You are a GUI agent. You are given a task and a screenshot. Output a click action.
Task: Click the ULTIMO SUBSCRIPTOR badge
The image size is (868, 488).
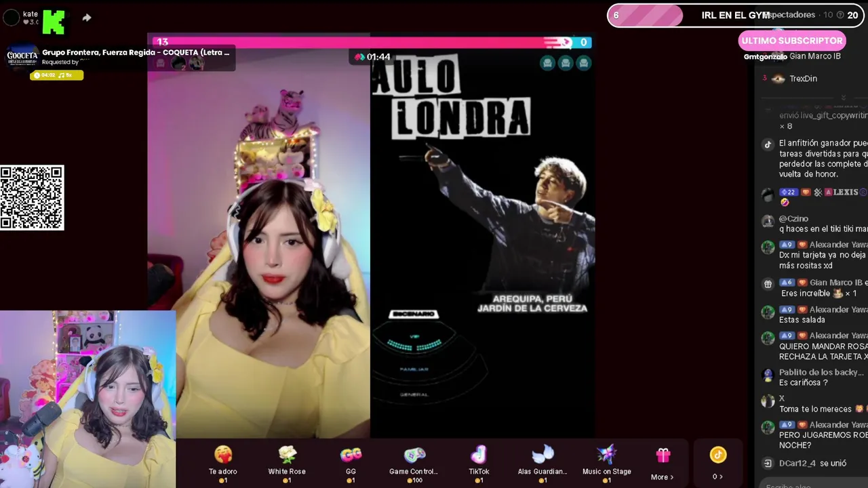coord(792,41)
